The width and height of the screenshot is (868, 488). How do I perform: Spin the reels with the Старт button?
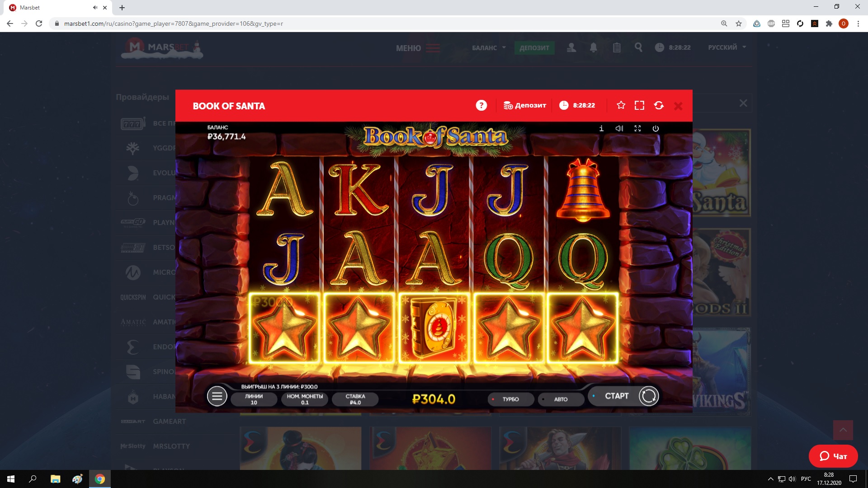624,396
